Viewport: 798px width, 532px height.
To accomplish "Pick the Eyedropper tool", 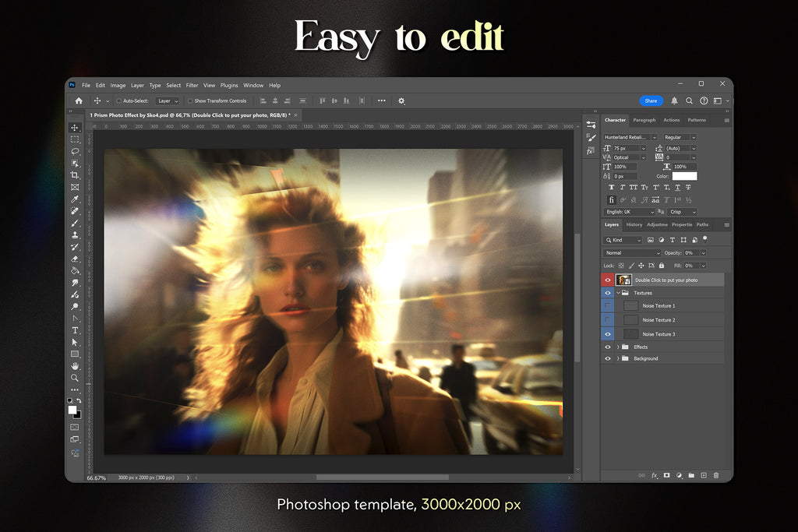I will click(75, 199).
